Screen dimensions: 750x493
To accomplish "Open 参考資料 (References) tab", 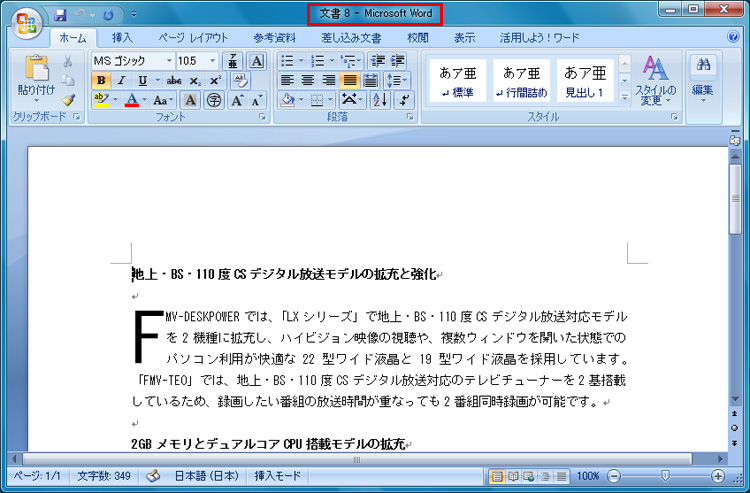I will (274, 38).
